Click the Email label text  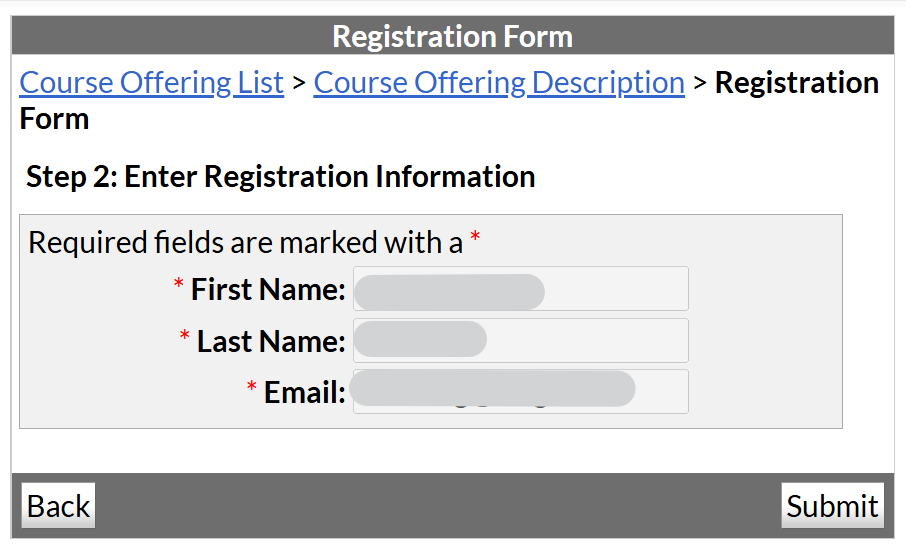tap(304, 393)
